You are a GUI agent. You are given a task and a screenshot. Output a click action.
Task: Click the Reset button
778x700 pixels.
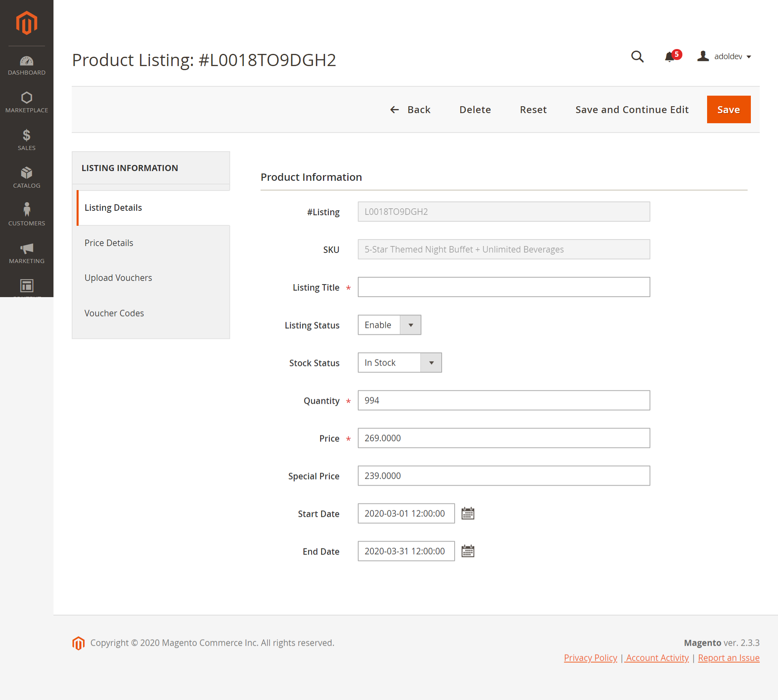533,109
